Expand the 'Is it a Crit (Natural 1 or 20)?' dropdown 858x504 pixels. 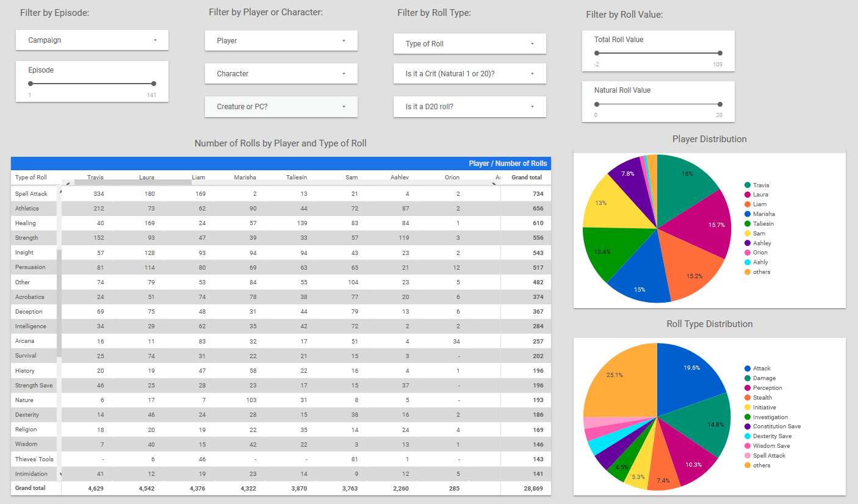click(x=469, y=73)
